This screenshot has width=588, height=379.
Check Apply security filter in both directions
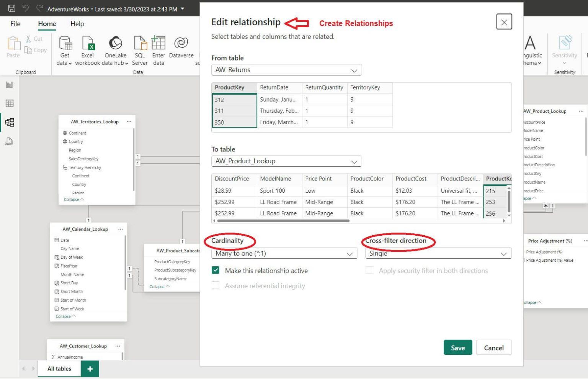pos(369,270)
